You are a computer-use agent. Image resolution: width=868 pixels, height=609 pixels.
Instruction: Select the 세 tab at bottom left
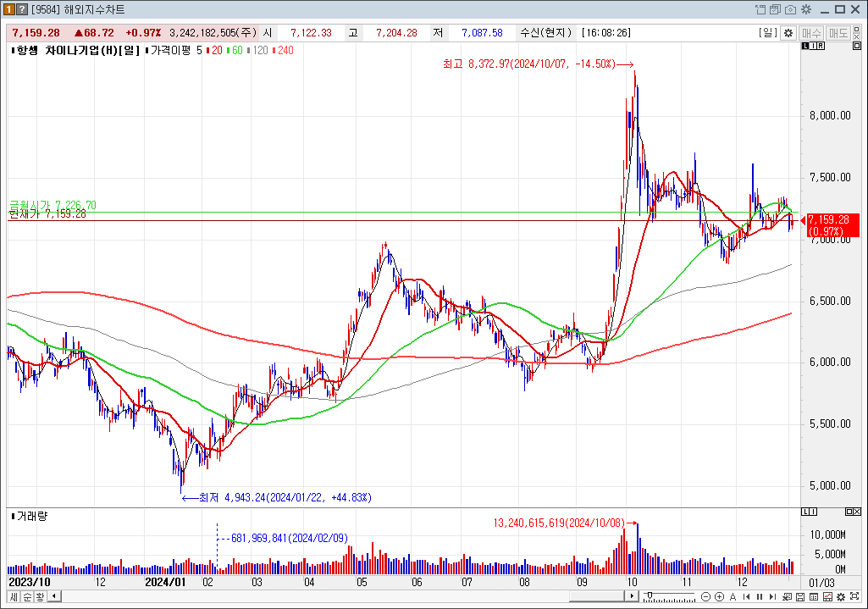(x=14, y=597)
